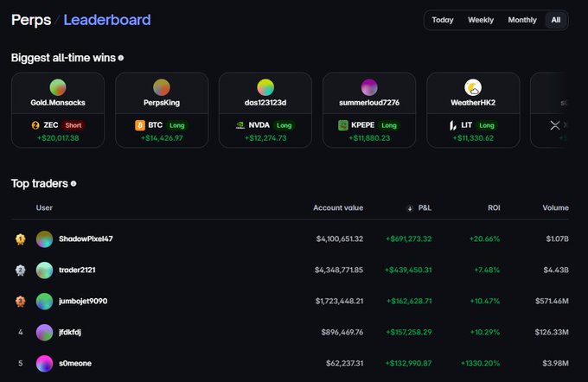Sort by Volume column header
588x382 pixels.
[x=555, y=207]
